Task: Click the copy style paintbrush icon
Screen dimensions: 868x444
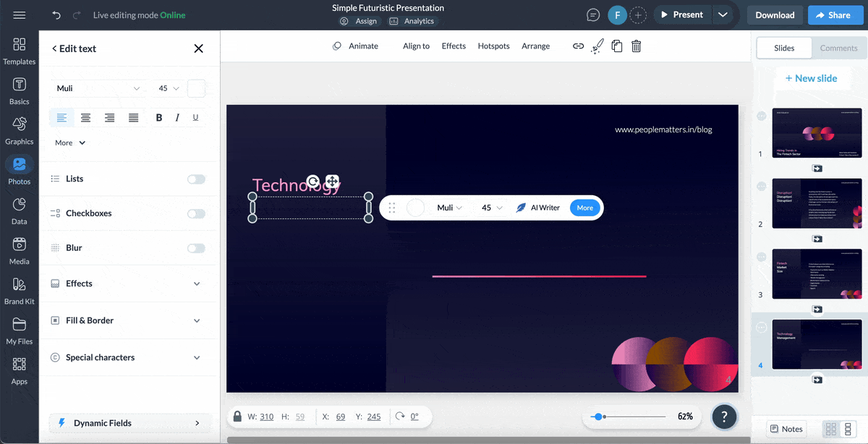Action: coord(597,46)
